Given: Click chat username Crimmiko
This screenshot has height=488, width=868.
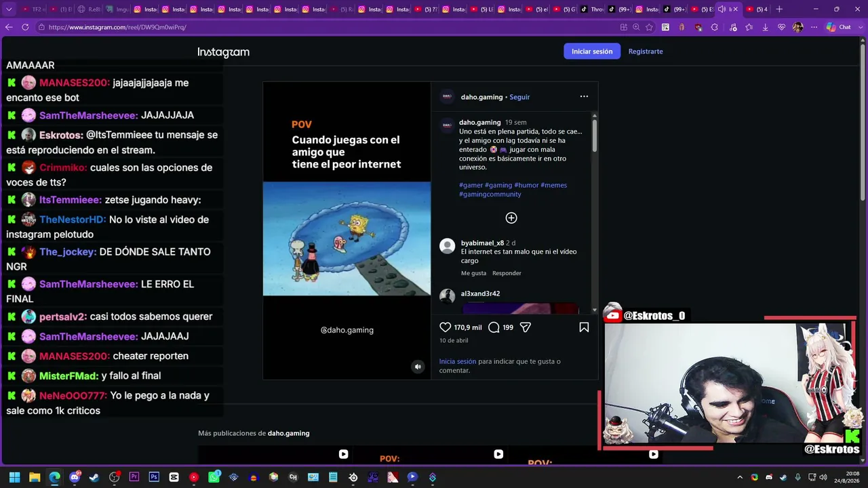Looking at the screenshot, I should pyautogui.click(x=63, y=167).
